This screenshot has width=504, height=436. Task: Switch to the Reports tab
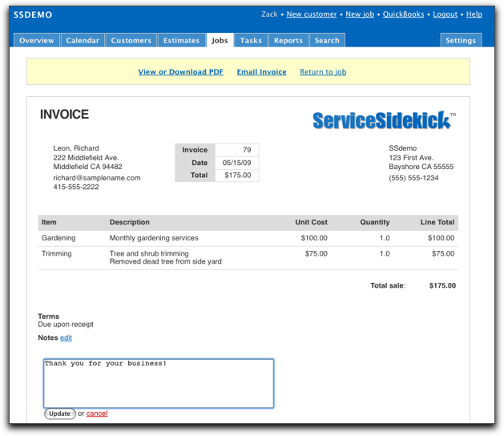coord(288,41)
